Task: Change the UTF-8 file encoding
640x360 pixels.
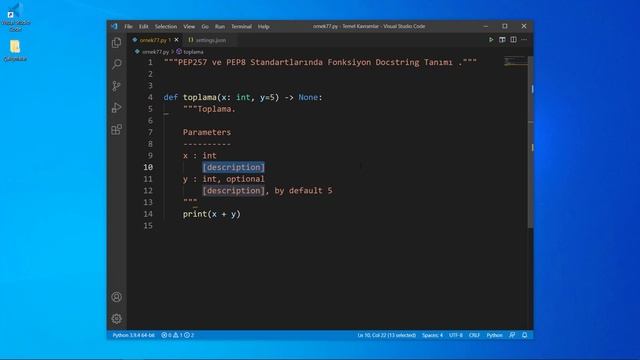Action: click(456, 335)
